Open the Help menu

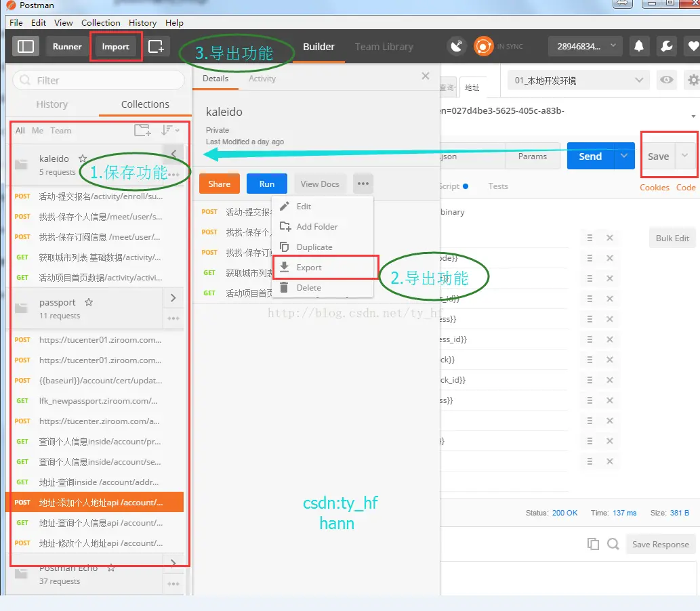pyautogui.click(x=174, y=23)
